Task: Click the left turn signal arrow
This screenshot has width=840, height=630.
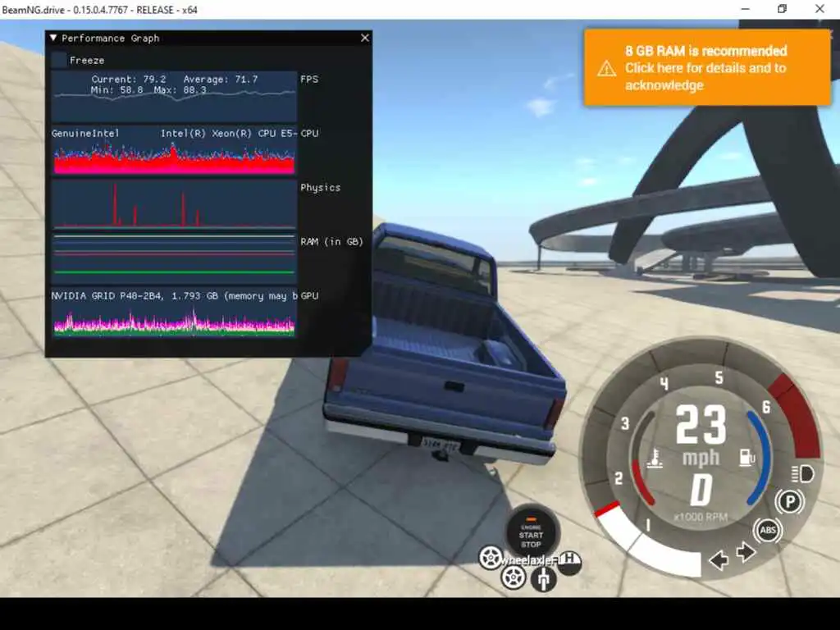Action: (719, 560)
